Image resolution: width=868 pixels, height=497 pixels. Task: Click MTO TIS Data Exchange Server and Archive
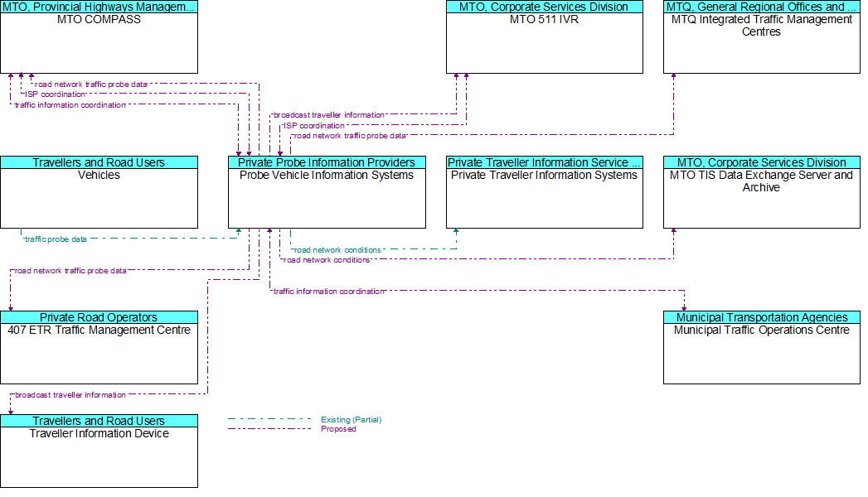(x=762, y=192)
